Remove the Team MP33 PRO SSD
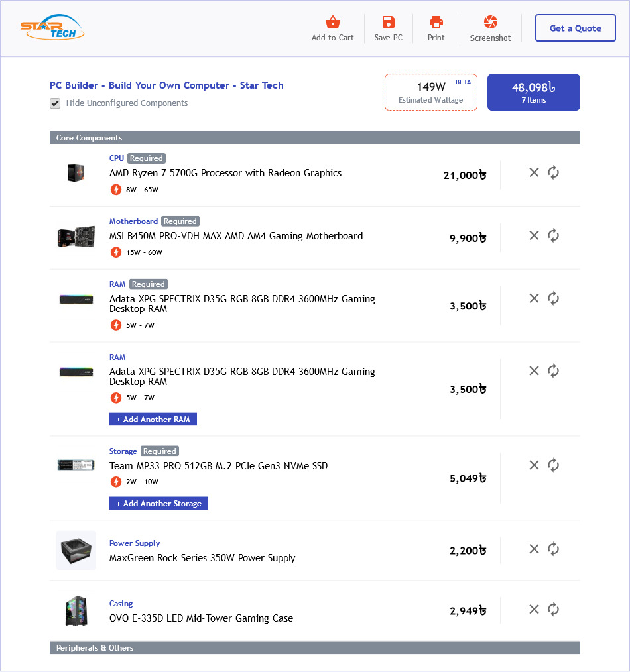The height and width of the screenshot is (672, 630). (x=534, y=465)
